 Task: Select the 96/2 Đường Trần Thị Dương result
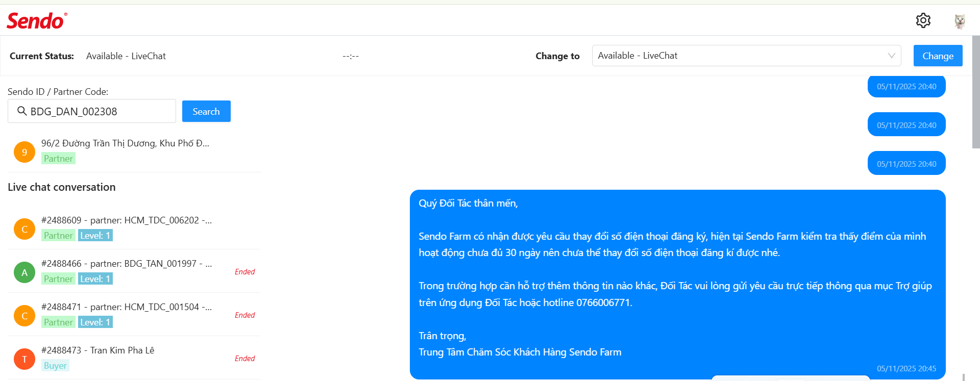point(125,143)
